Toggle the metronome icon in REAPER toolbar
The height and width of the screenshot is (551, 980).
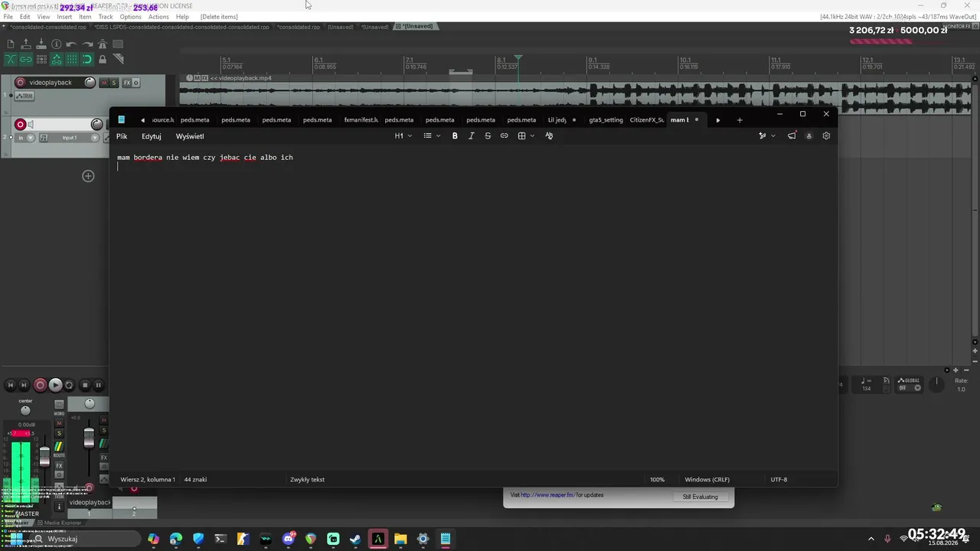pyautogui.click(x=103, y=44)
